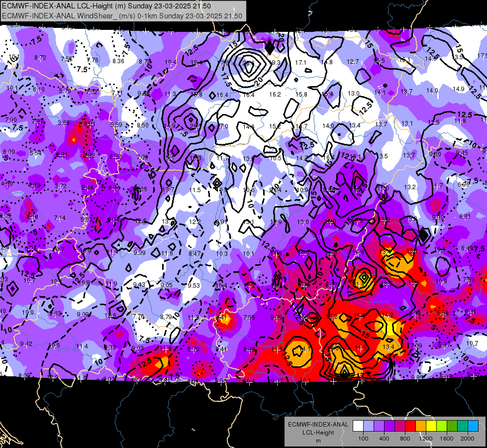Click the grid value '9.09'
The width and height of the screenshot is (487, 448).
(x=83, y=315)
